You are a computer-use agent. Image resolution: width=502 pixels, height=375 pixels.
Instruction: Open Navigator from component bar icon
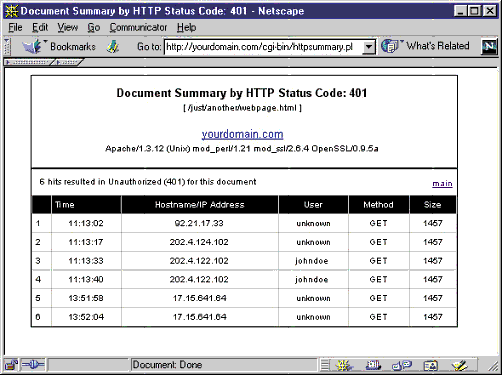344,366
